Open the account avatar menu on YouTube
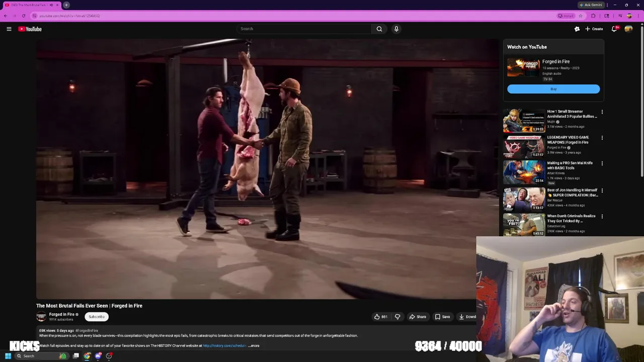 628,29
